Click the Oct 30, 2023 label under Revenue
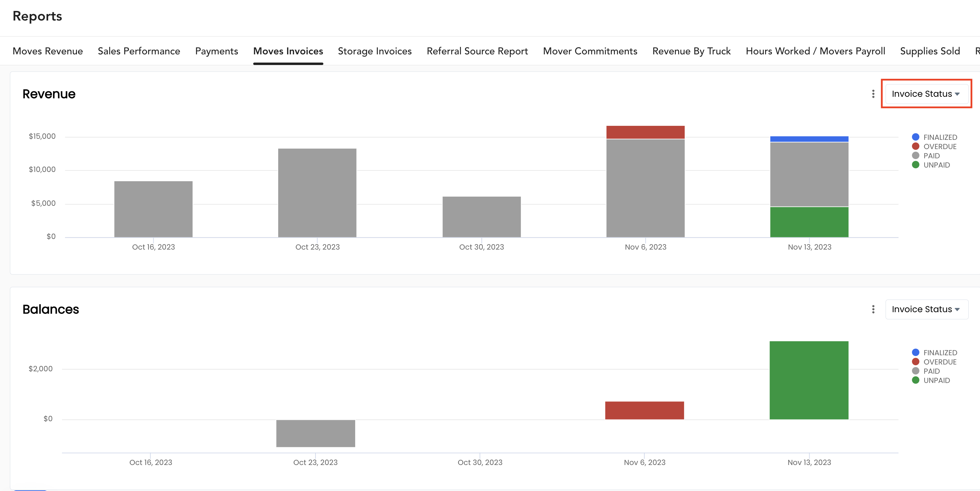 click(x=482, y=247)
